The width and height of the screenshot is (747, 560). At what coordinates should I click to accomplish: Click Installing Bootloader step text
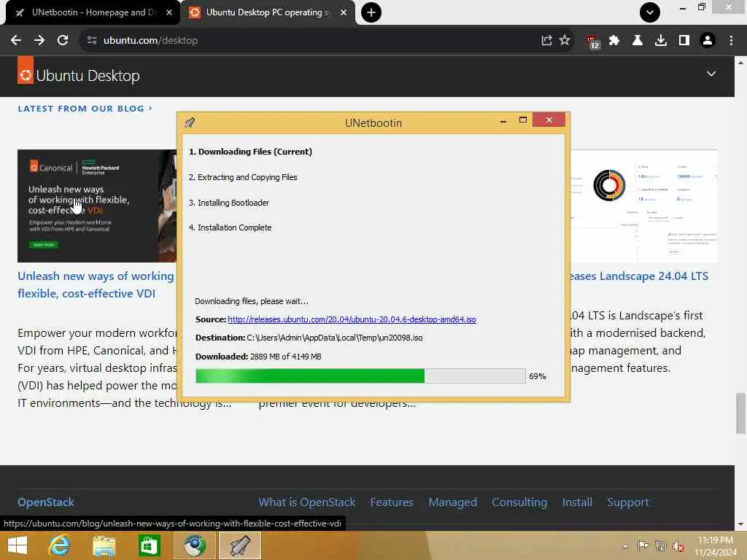click(x=229, y=203)
